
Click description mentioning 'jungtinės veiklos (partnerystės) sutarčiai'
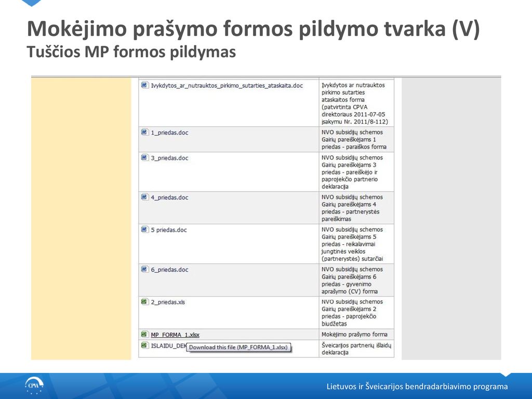tap(352, 244)
